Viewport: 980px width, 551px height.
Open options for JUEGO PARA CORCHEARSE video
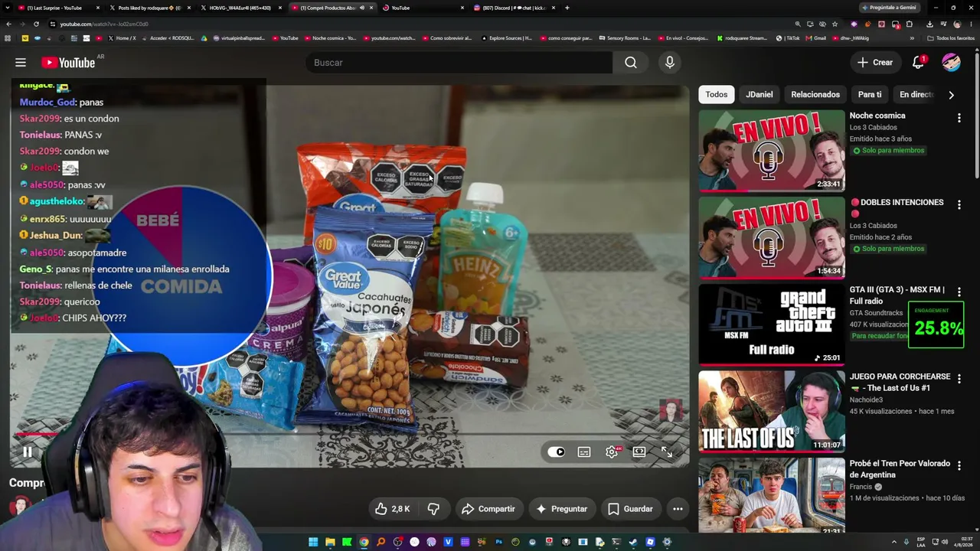point(959,379)
